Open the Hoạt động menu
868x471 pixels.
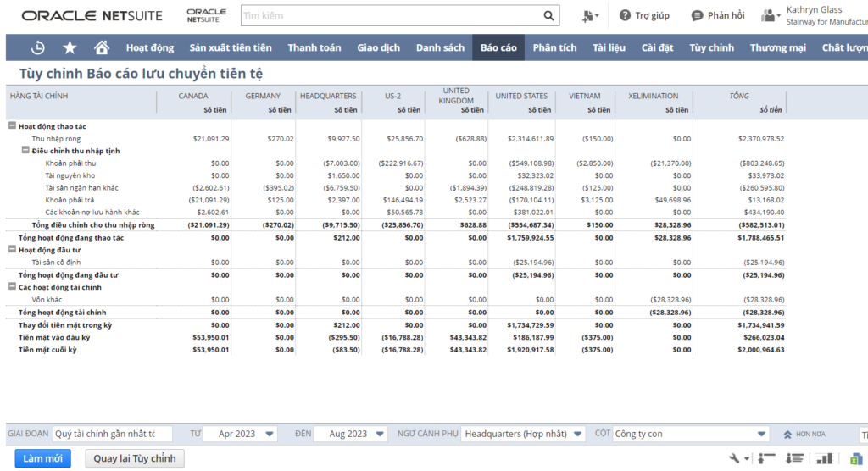pos(150,47)
